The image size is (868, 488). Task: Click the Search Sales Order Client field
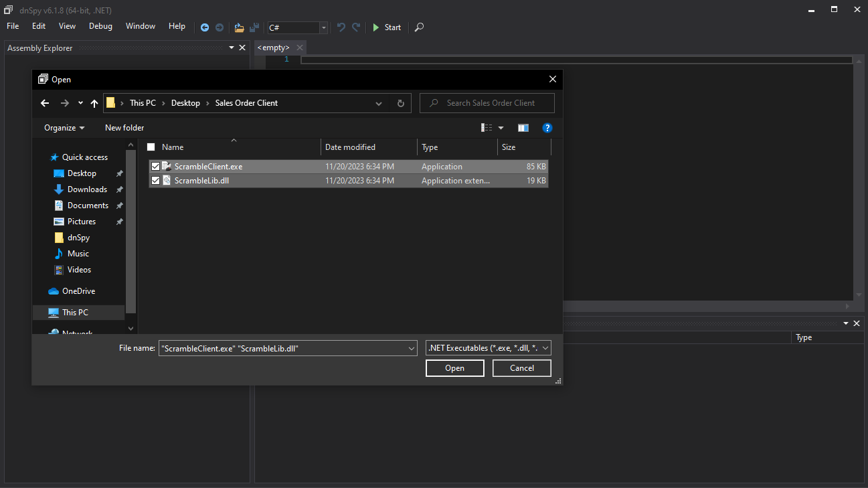(487, 103)
